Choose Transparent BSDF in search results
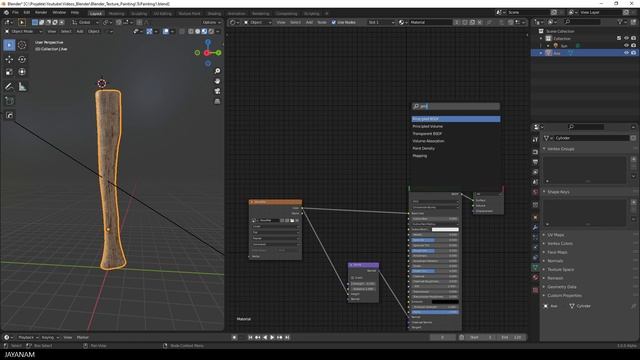 click(x=456, y=133)
